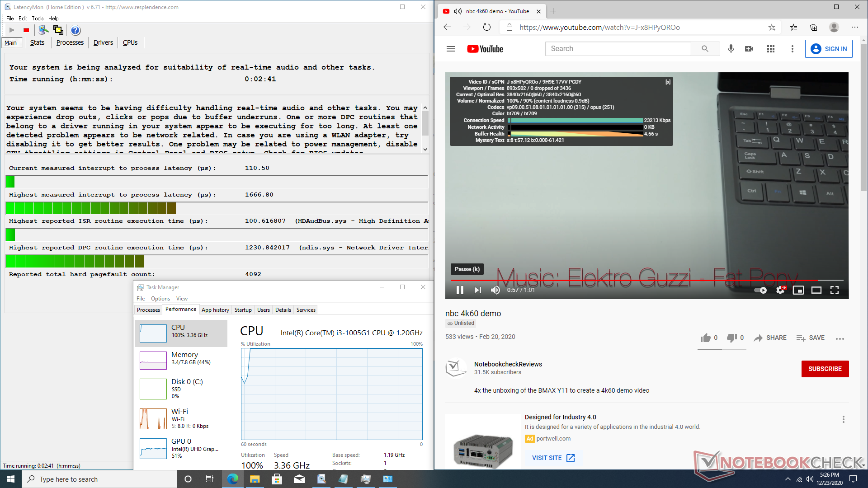Click the YouTube voice search microphone icon

click(x=731, y=49)
